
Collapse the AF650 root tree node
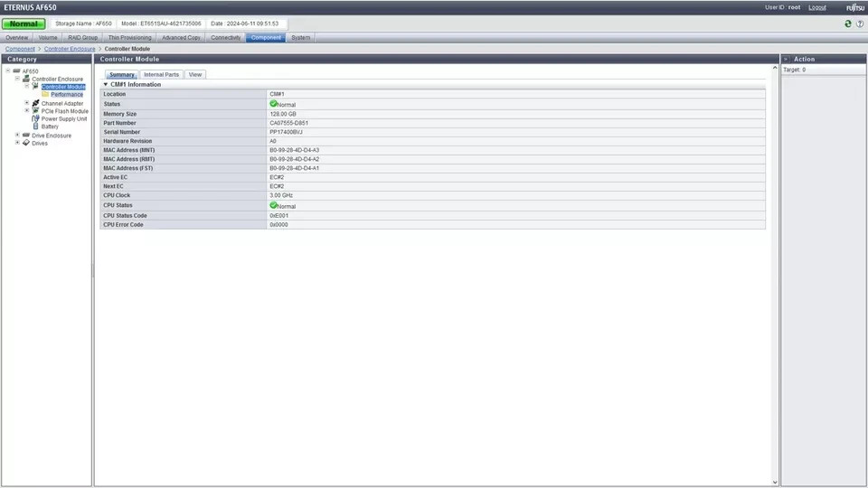(x=7, y=70)
